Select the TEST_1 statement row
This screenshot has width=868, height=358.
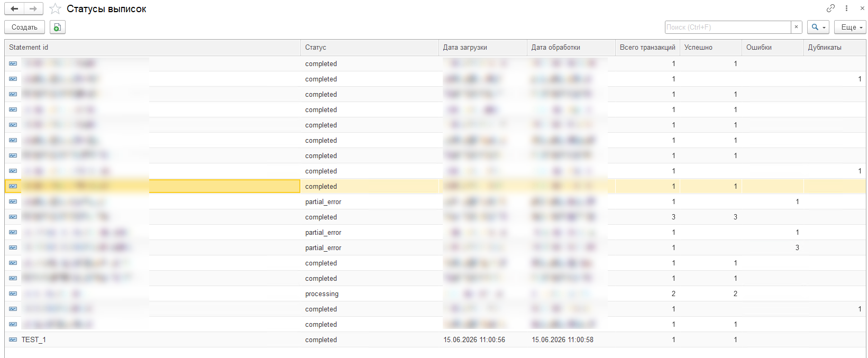(435, 339)
